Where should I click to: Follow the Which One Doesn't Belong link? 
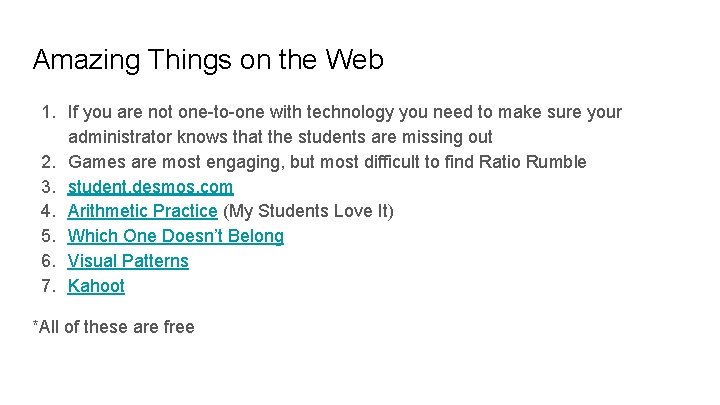coord(175,236)
